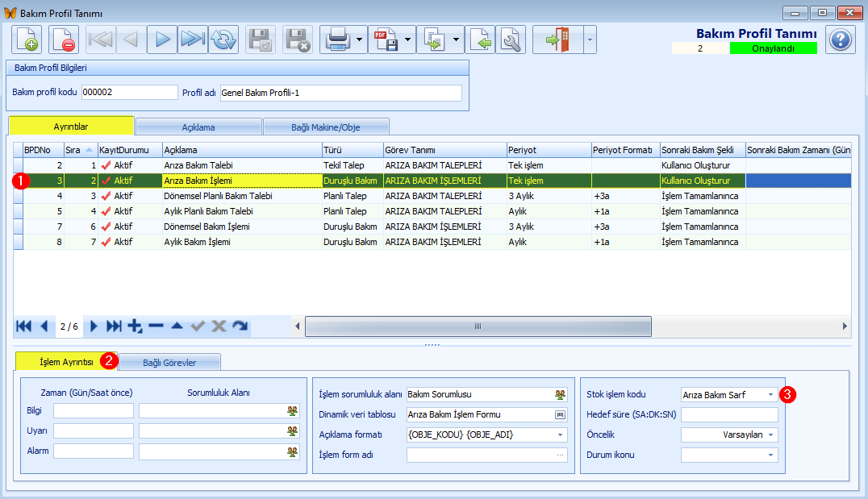
Task: Open the Durum ikonu dropdown
Action: (x=770, y=455)
